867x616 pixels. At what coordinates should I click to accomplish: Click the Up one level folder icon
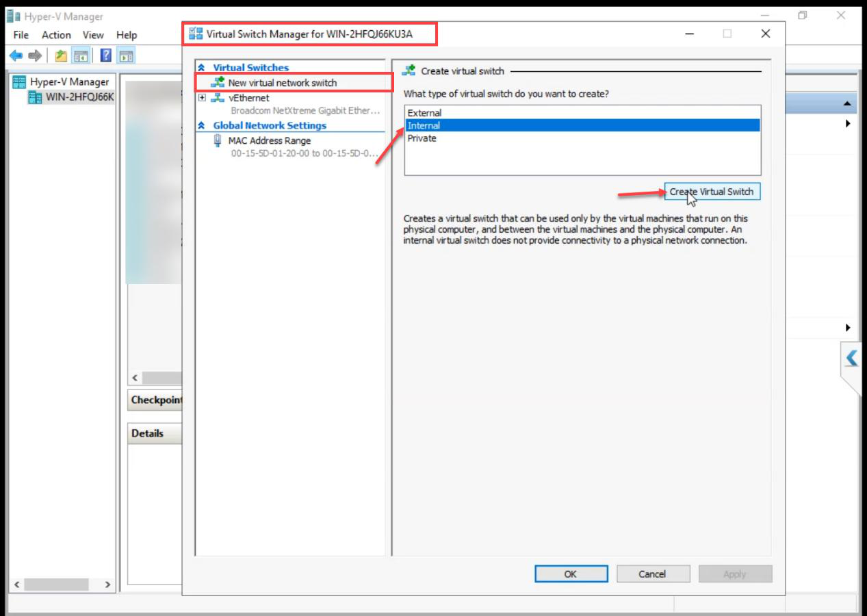pos(62,55)
